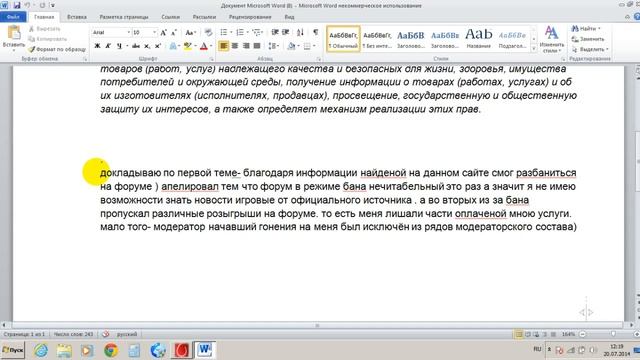640x360 pixels.
Task: Click the Sort (A-Z) icon
Action: coord(300,32)
